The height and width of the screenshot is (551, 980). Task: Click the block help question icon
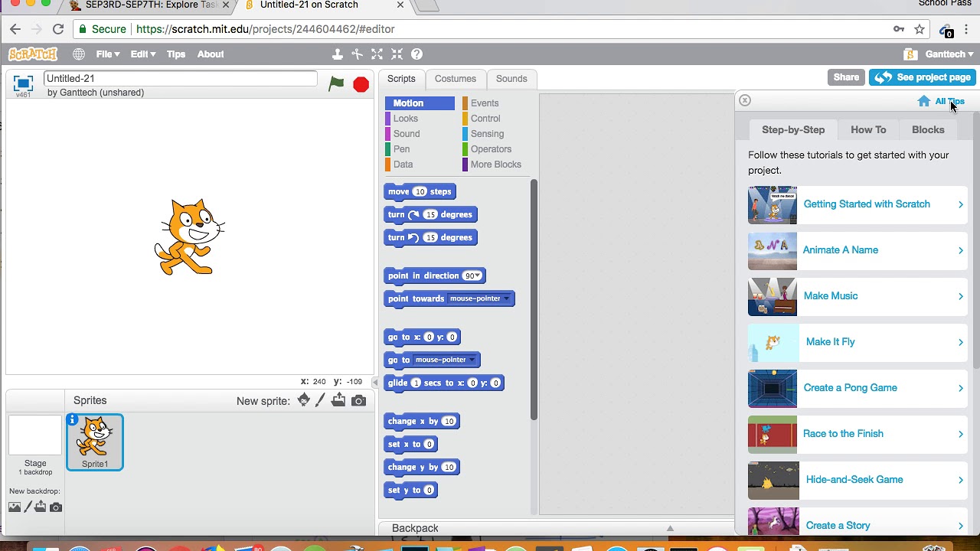pos(416,54)
